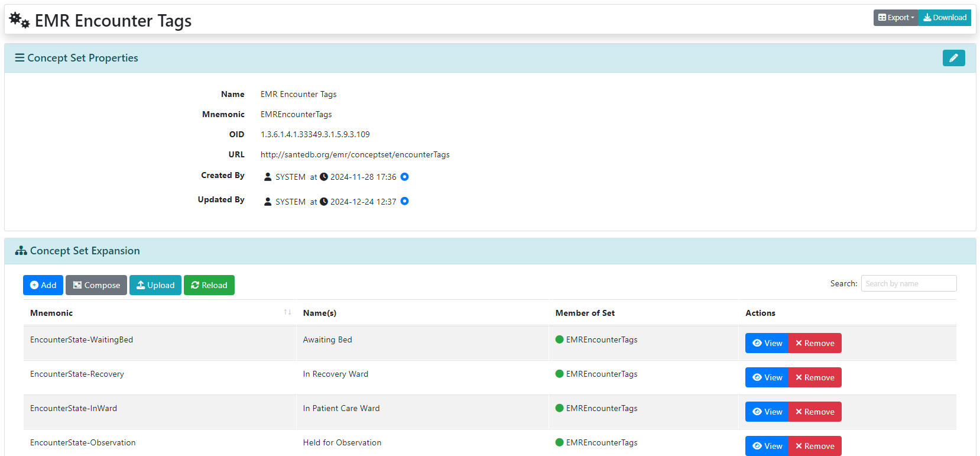980x456 pixels.
Task: Remove the EncounterState-InWard entry
Action: pos(814,412)
